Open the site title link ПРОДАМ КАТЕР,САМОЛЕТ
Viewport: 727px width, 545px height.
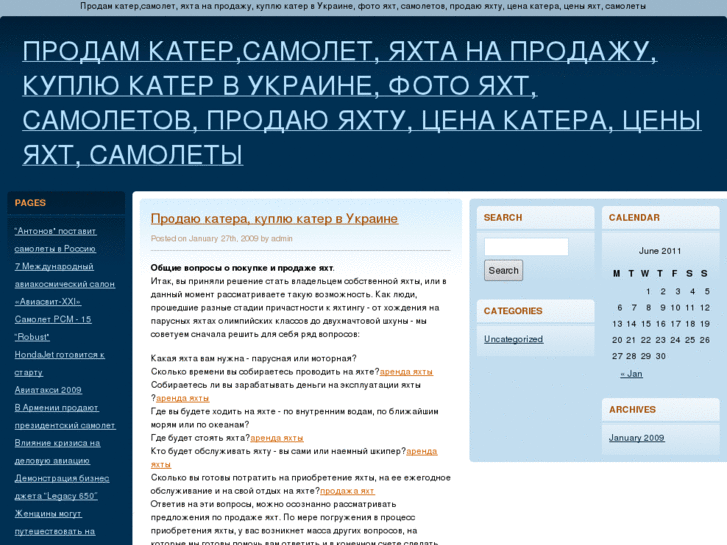362,103
